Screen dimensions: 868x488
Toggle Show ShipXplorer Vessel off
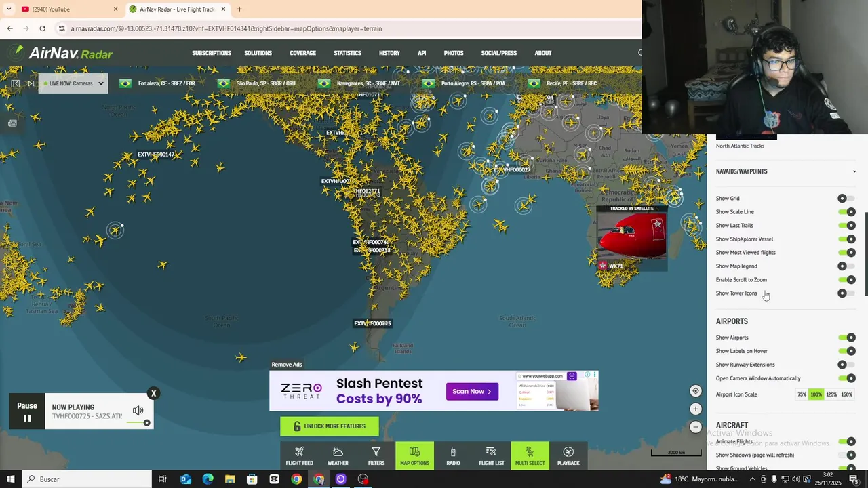click(x=847, y=239)
